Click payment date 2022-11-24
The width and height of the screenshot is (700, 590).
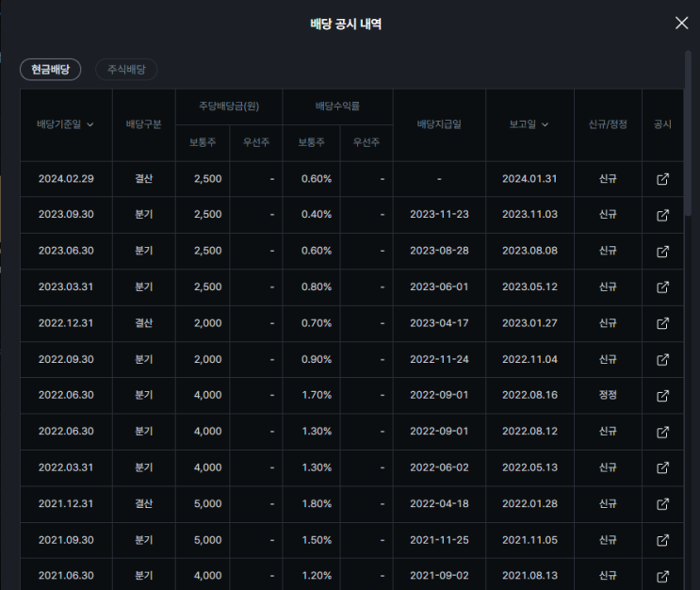click(x=439, y=359)
